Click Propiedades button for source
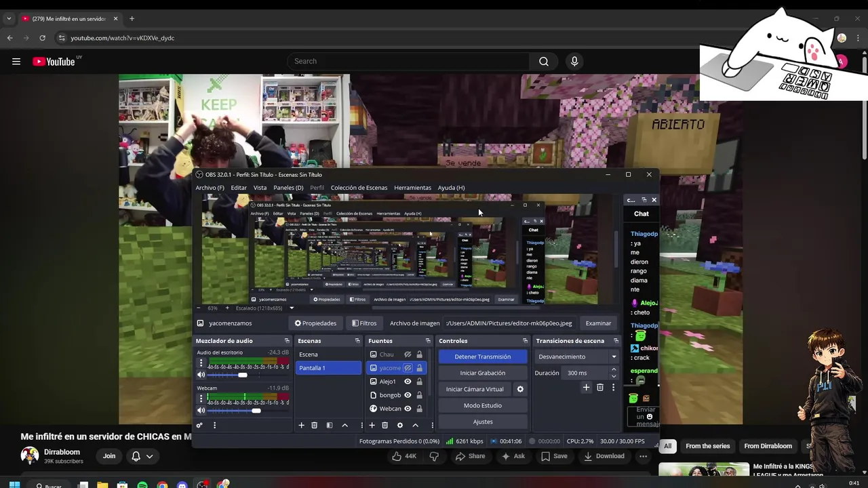 point(315,323)
